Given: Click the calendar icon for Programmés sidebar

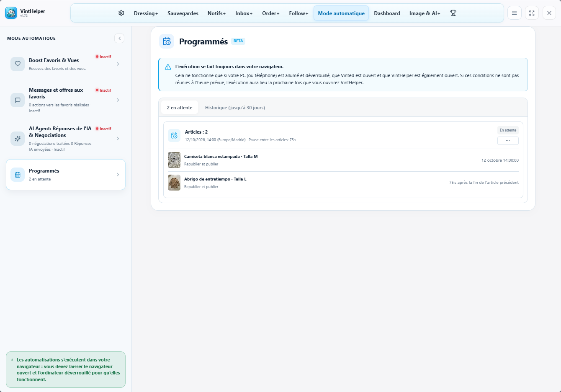Looking at the screenshot, I should tap(18, 175).
